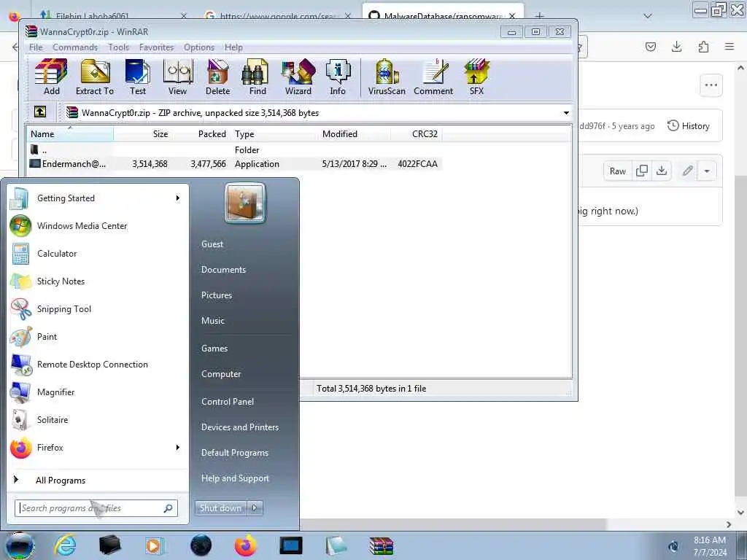Open Help and Support
Image resolution: width=747 pixels, height=560 pixels.
pos(235,478)
